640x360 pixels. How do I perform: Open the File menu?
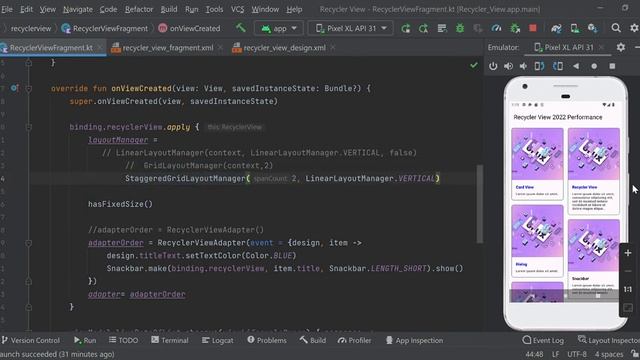click(7, 9)
